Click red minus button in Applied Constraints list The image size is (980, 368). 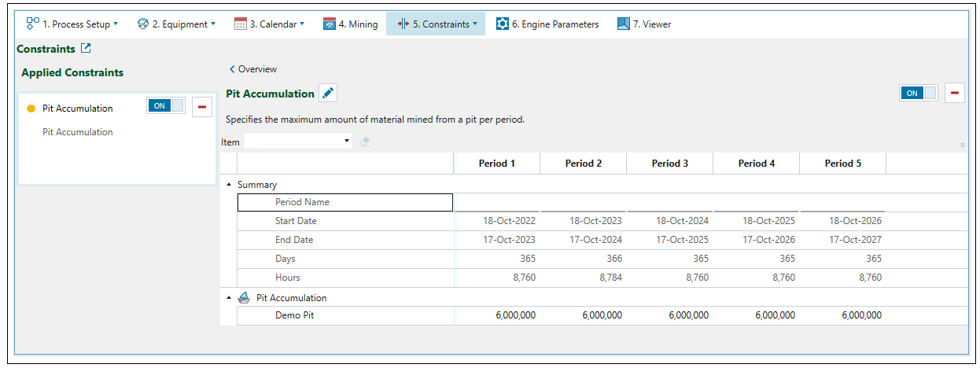tap(202, 106)
